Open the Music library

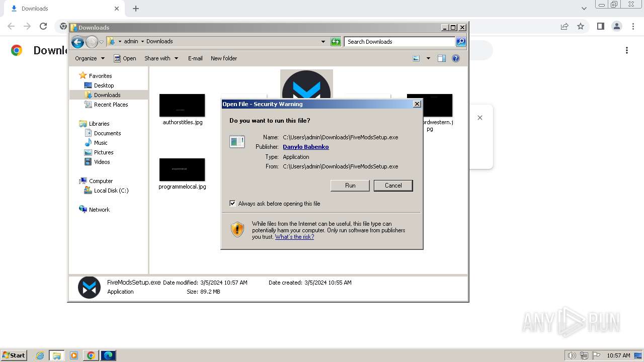coord(101,143)
